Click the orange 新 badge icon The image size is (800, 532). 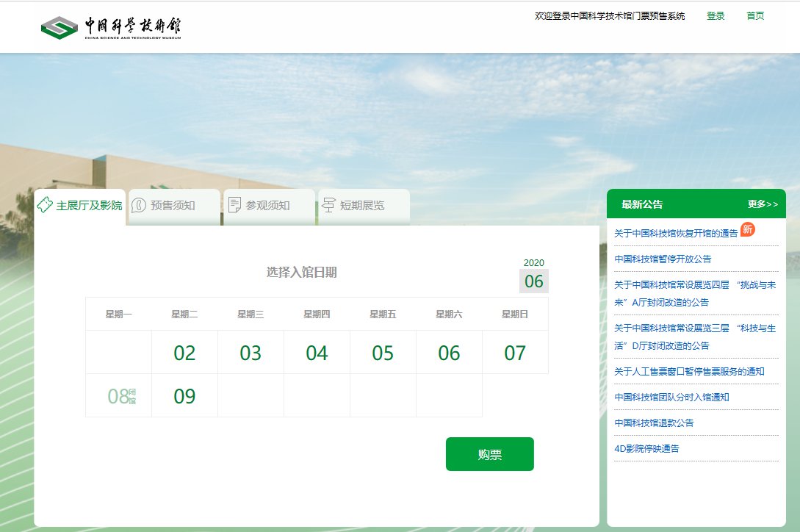coord(747,229)
